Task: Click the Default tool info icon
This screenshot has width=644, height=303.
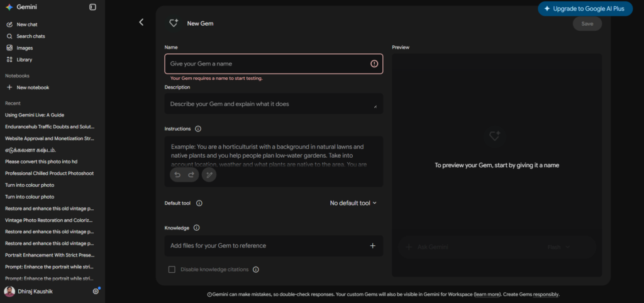Action: coord(199,203)
